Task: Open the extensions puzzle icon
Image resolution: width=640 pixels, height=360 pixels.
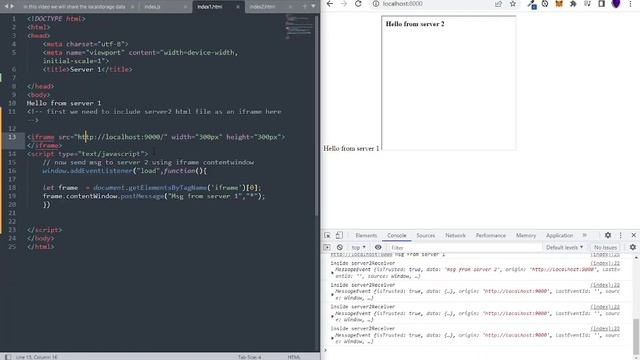Action: [573, 4]
